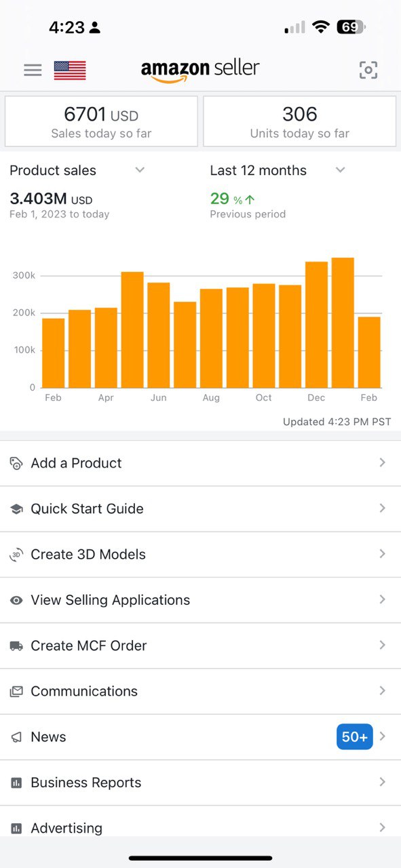Tap the Create 3D Models icon
The width and height of the screenshot is (401, 868).
coord(16,555)
